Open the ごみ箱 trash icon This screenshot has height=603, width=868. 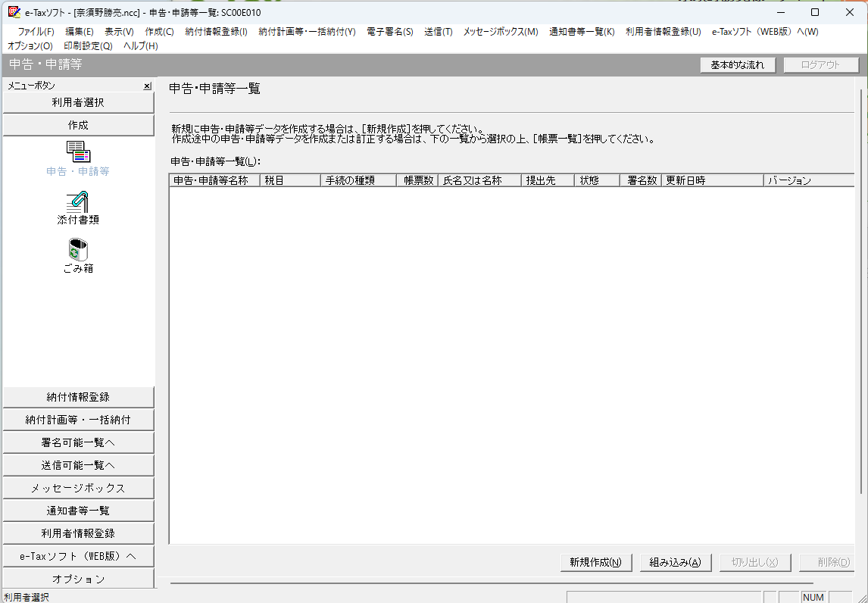coord(78,250)
